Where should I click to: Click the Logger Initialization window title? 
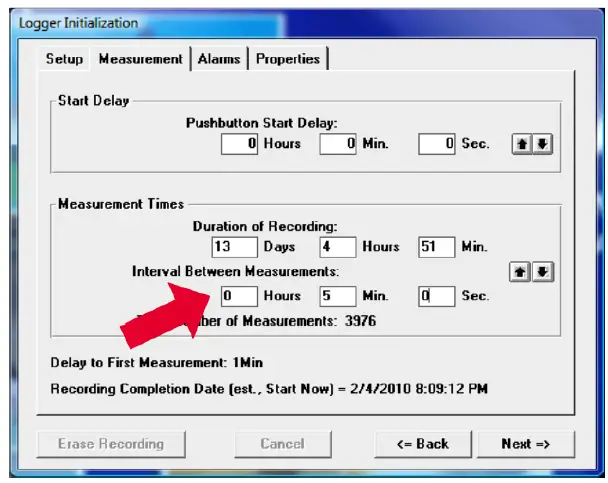pyautogui.click(x=78, y=23)
